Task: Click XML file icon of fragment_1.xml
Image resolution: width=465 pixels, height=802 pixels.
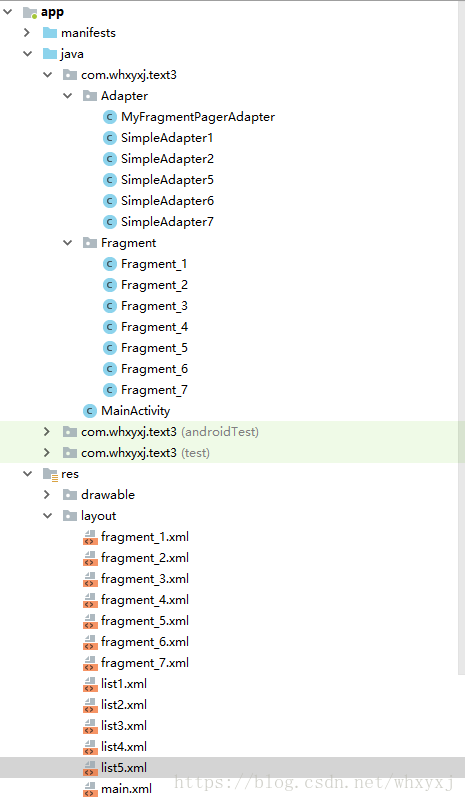Action: point(90,537)
